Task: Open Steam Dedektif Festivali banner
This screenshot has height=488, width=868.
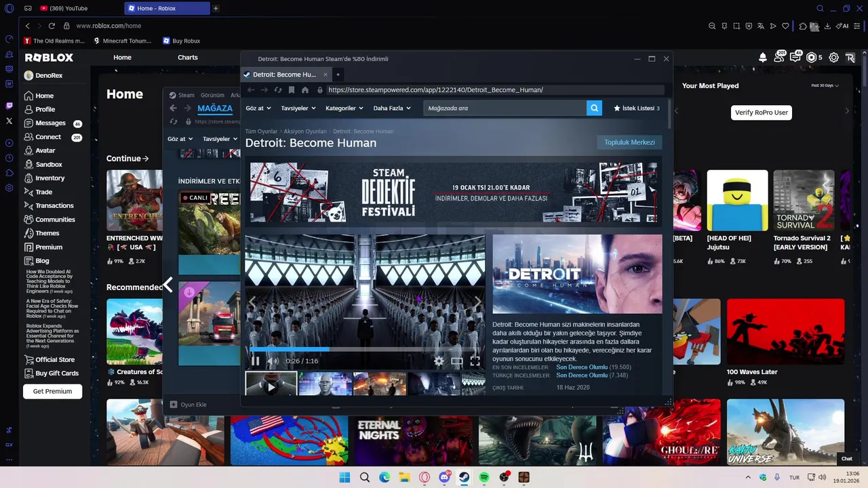Action: click(x=453, y=192)
